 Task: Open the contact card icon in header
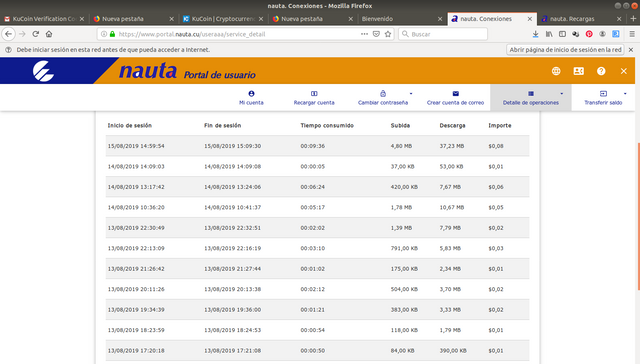pyautogui.click(x=578, y=71)
